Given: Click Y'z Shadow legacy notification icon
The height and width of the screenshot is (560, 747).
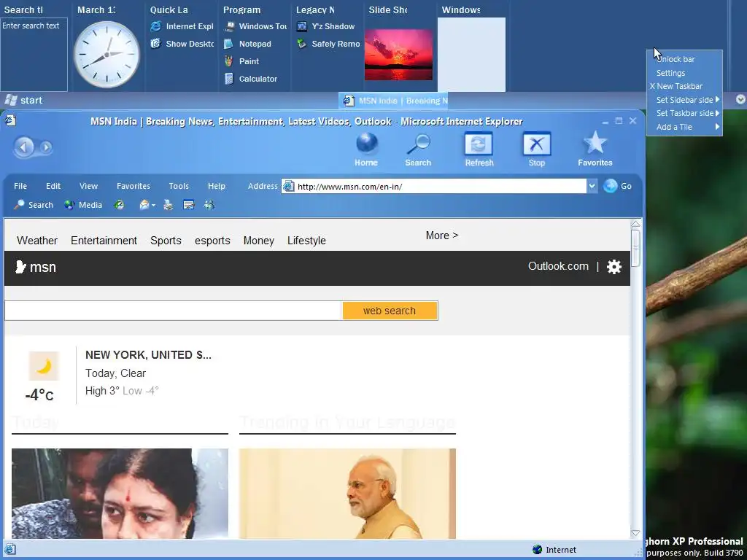Looking at the screenshot, I should (301, 26).
